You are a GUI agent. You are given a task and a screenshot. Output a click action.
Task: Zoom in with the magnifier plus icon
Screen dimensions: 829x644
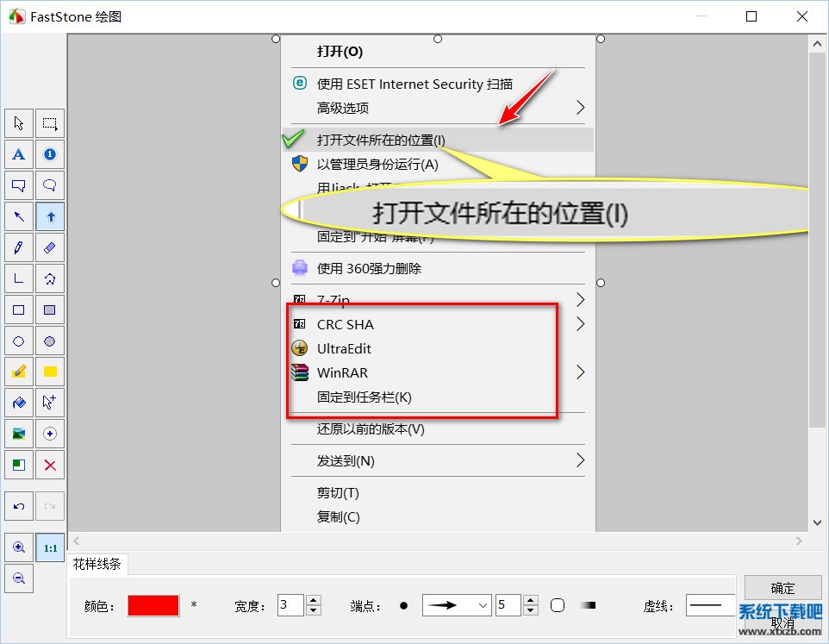point(19,547)
